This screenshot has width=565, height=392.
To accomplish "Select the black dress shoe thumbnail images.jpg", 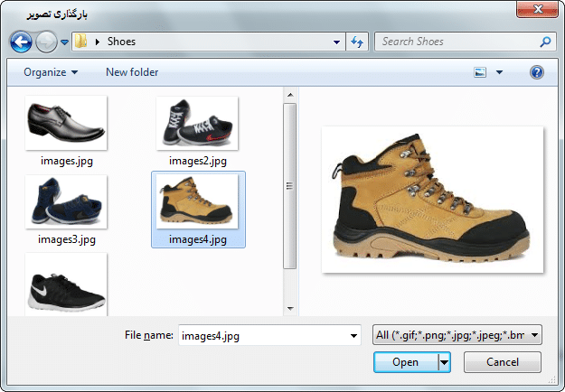I will (66, 123).
